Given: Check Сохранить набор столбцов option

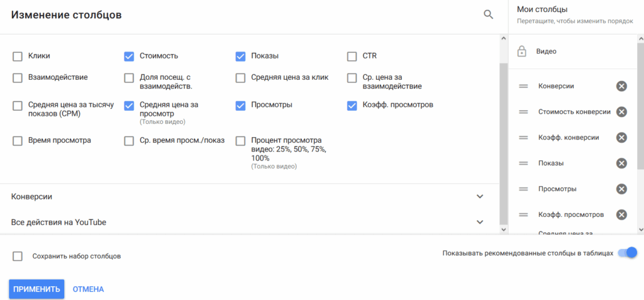Looking at the screenshot, I should click(18, 256).
